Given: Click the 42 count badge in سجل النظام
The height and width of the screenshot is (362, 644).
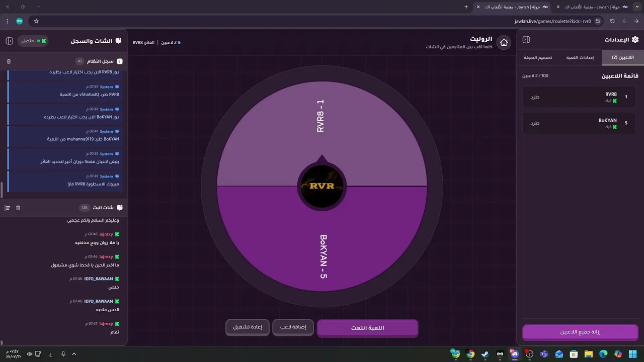Looking at the screenshot, I should 79,61.
